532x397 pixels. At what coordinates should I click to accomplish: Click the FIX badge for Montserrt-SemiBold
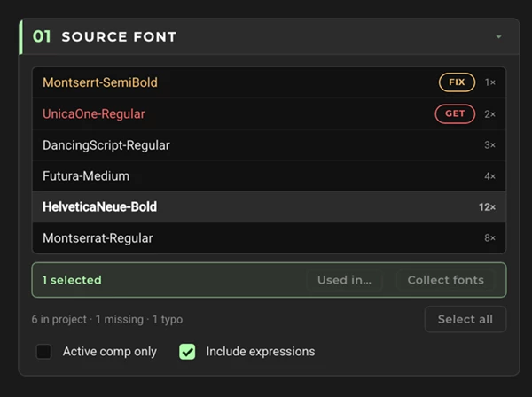[457, 82]
